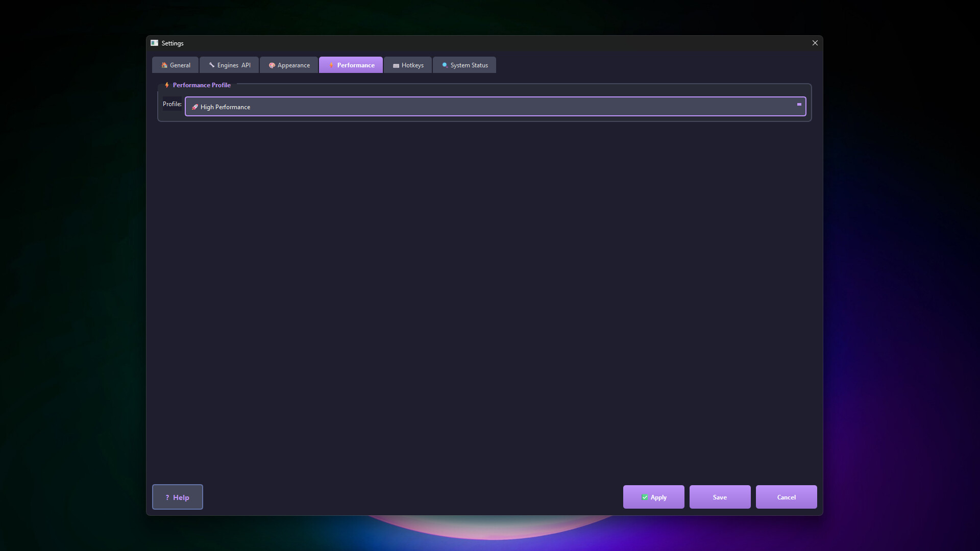Open the Profile dropdown showing High Performance
This screenshot has height=551, width=980.
click(495, 107)
